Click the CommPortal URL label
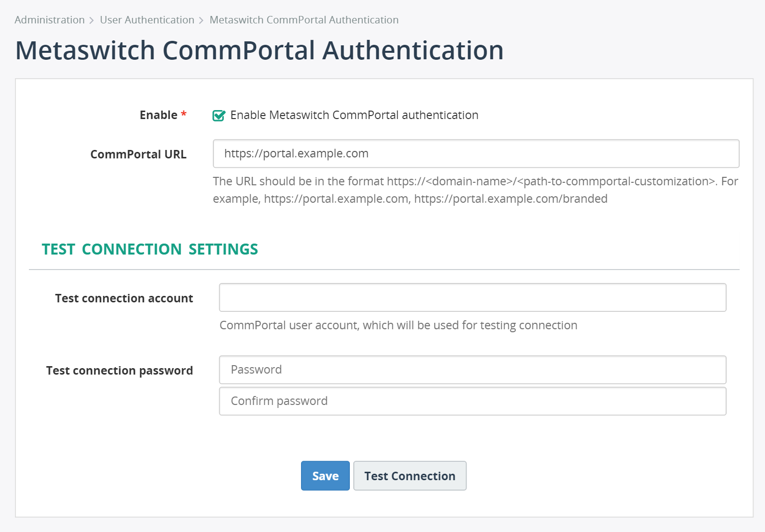 (x=139, y=154)
